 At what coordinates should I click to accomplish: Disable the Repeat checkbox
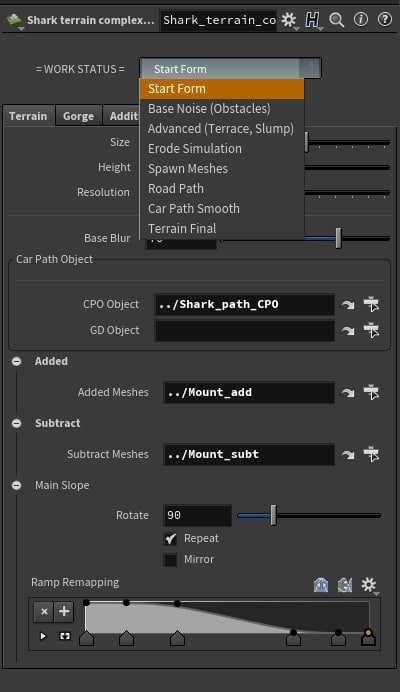[x=170, y=539]
